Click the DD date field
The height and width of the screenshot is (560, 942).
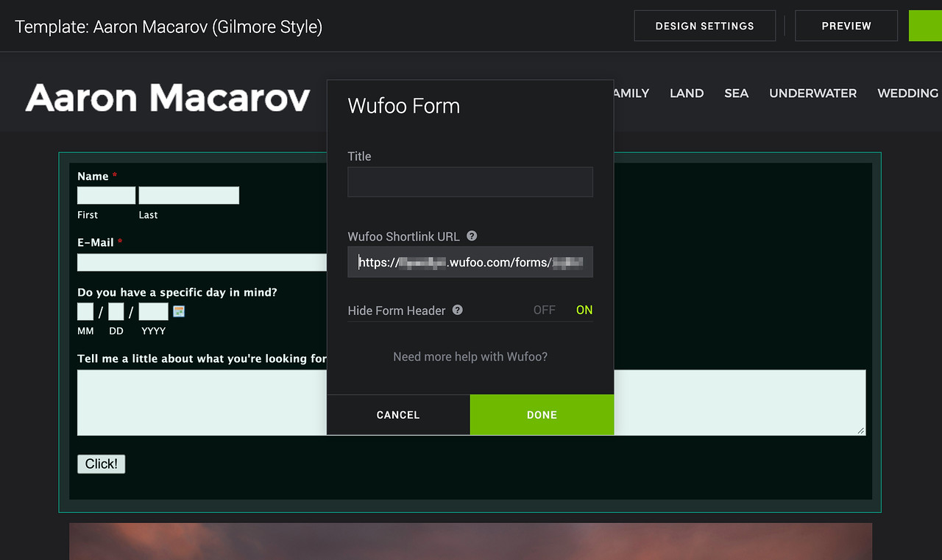116,311
